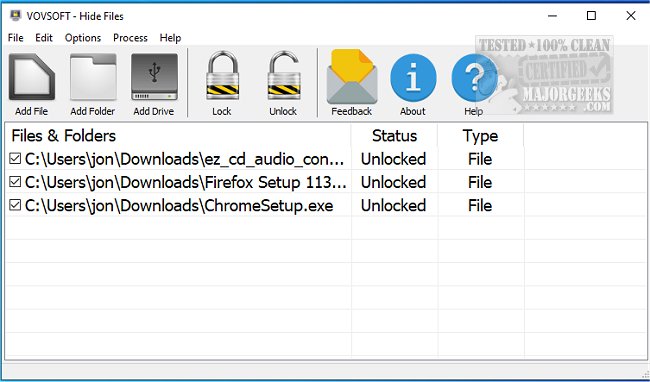The image size is (650, 382).
Task: Click Unlocked status in ez_cd_audio row
Action: [393, 159]
